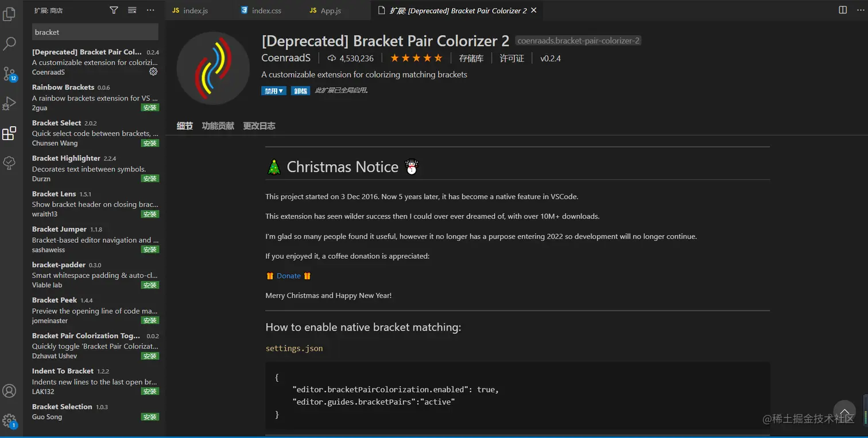Install the Indent To Bracket extension
The width and height of the screenshot is (868, 438).
pyautogui.click(x=150, y=391)
